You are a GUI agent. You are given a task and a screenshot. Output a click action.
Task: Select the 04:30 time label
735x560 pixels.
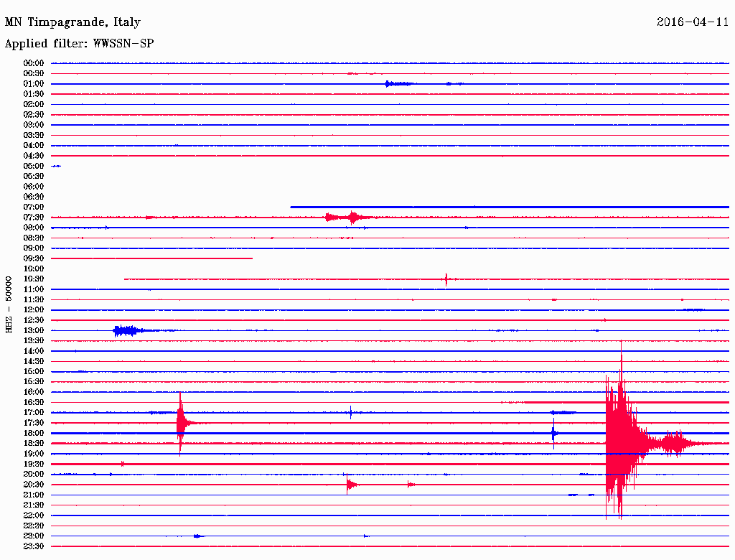(34, 155)
